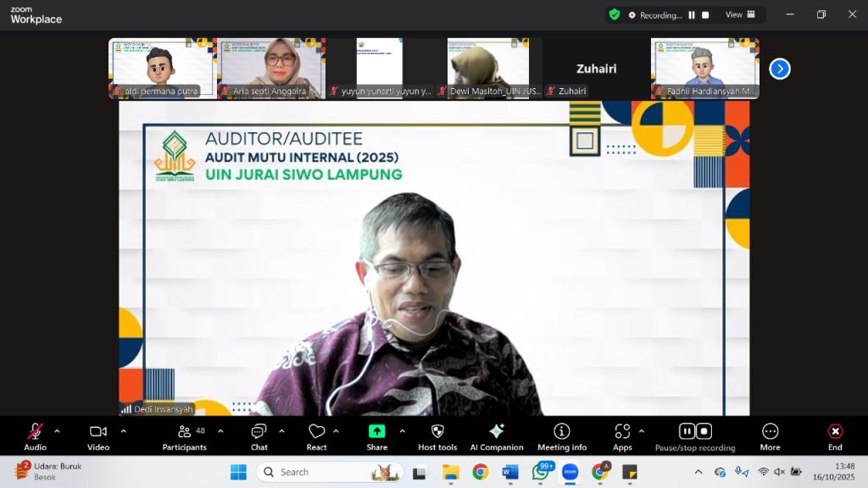868x488 pixels.
Task: Stop recording from the top recording indicator
Action: click(704, 15)
